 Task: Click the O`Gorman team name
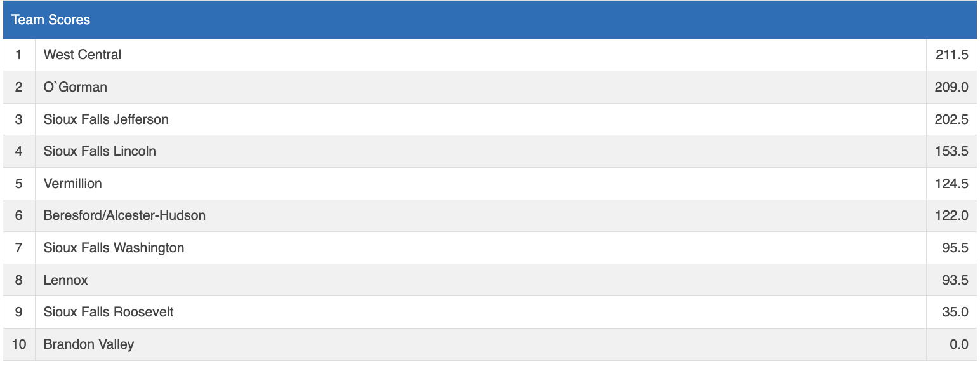coord(75,87)
